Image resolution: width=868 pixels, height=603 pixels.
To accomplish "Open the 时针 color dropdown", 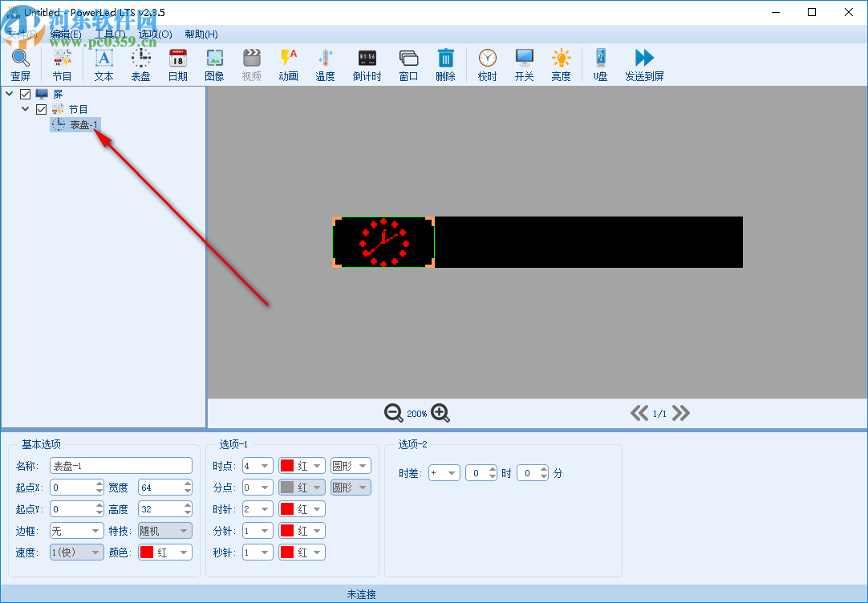I will point(302,509).
